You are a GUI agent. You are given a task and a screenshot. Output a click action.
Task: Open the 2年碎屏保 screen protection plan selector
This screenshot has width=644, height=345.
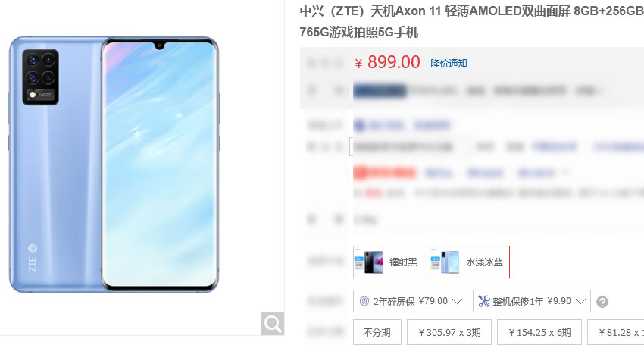click(410, 302)
